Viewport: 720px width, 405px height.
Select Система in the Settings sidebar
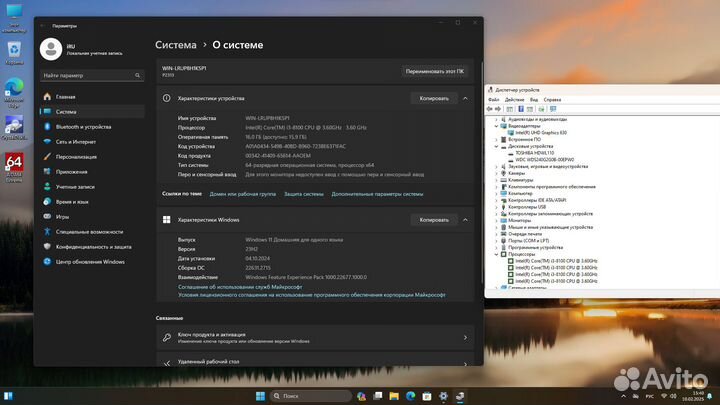click(92, 112)
